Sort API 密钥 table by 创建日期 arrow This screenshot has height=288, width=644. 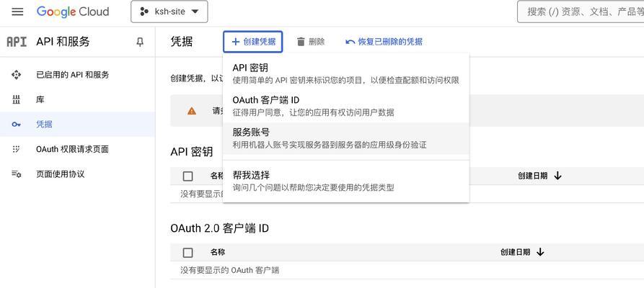pyautogui.click(x=557, y=176)
